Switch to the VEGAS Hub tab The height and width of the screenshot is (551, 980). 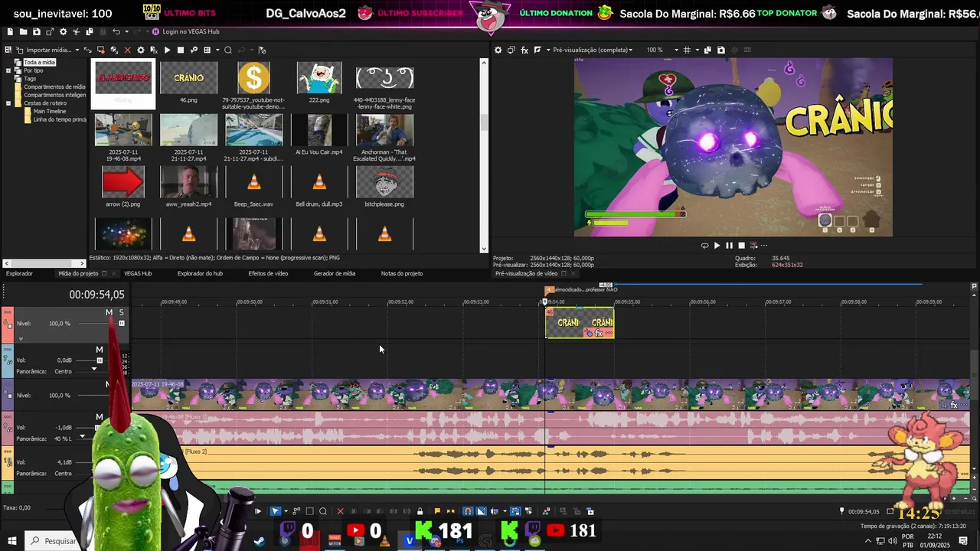coord(138,273)
